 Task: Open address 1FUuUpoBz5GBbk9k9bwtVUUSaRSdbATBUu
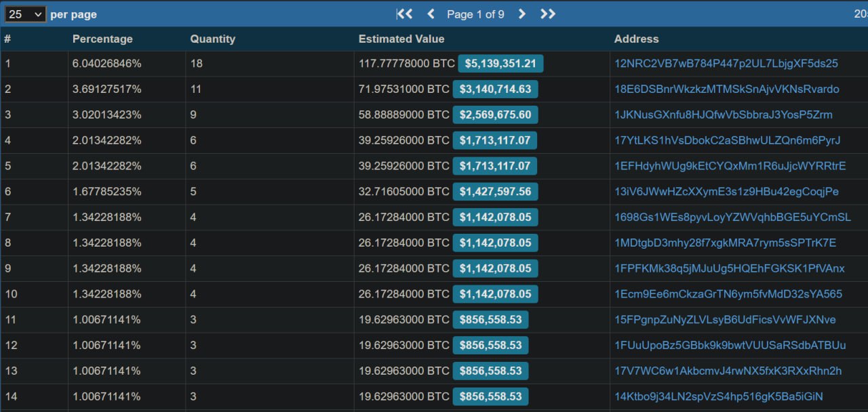point(730,346)
